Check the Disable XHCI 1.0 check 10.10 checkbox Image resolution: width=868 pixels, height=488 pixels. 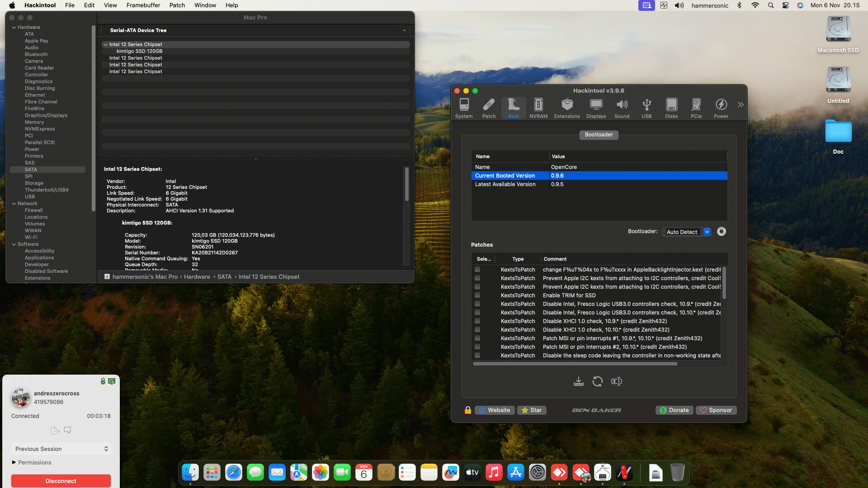(477, 330)
